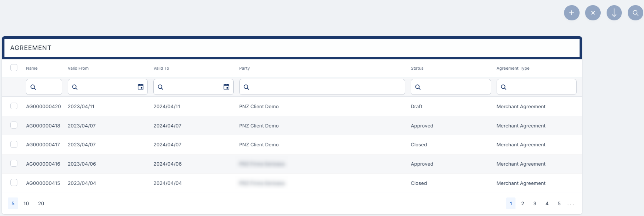Click the search icon in Status filter

[x=418, y=87]
